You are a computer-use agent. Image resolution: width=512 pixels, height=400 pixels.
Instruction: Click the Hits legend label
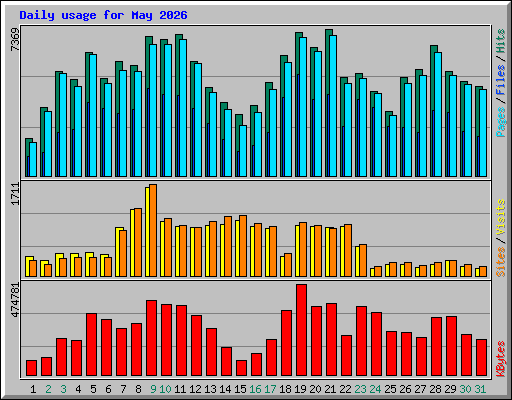501,41
